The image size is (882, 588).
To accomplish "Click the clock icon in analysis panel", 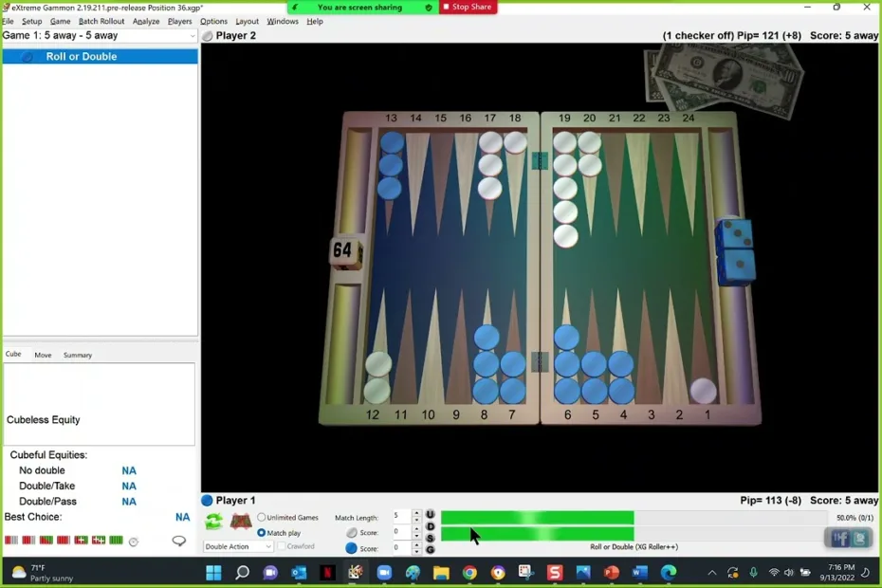I will pyautogui.click(x=134, y=542).
